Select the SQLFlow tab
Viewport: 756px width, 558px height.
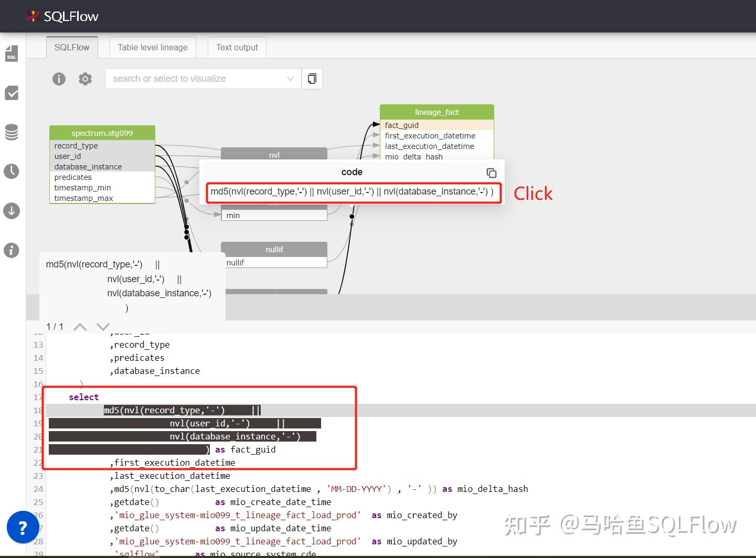pos(71,47)
